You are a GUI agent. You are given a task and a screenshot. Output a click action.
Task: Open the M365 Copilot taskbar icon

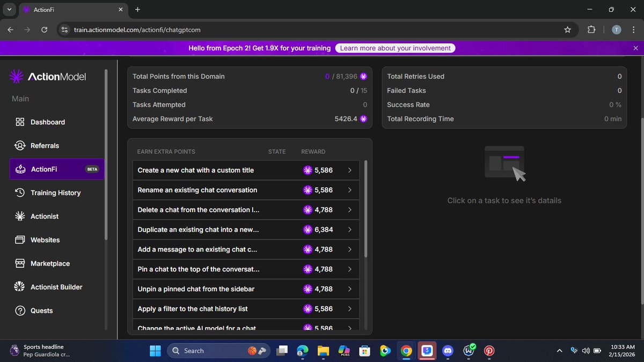point(345,351)
